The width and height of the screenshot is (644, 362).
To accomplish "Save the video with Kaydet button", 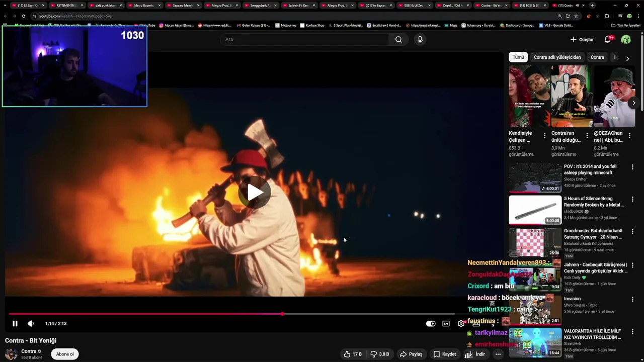I will 444,354.
